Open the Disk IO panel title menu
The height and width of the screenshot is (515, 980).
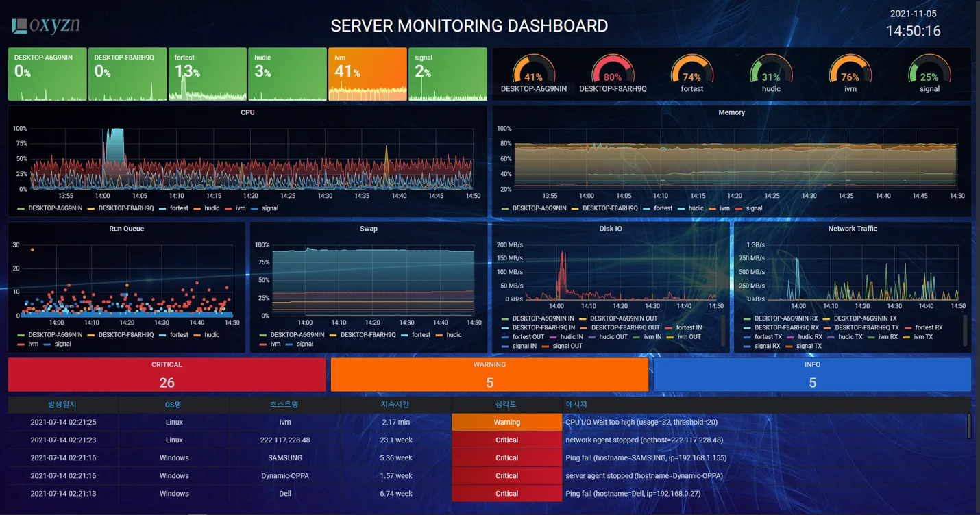coord(611,229)
